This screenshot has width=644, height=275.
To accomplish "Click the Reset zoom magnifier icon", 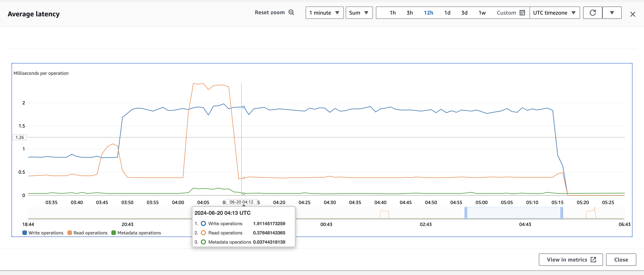I will [x=291, y=12].
